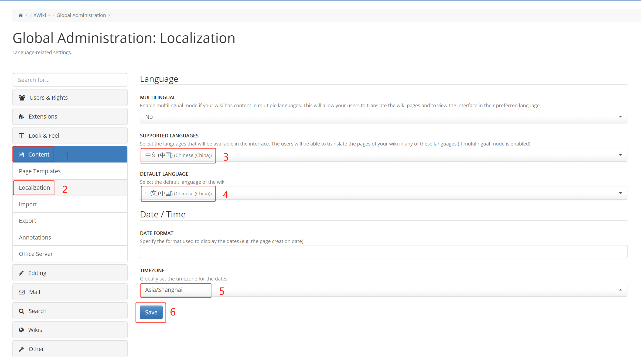This screenshot has width=641, height=364.
Task: Click the Editing pencil icon
Action: pyautogui.click(x=21, y=273)
